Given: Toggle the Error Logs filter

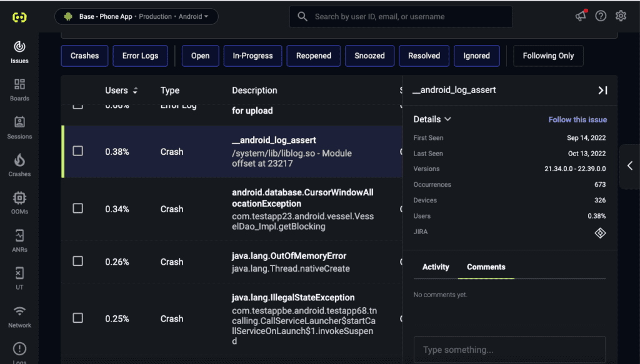Looking at the screenshot, I should [x=140, y=56].
